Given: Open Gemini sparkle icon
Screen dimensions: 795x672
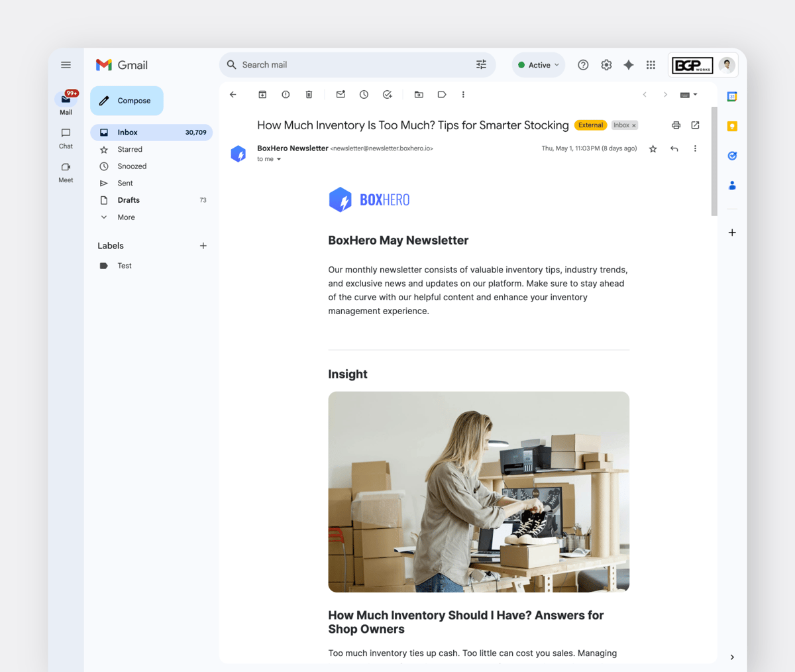Looking at the screenshot, I should point(629,65).
